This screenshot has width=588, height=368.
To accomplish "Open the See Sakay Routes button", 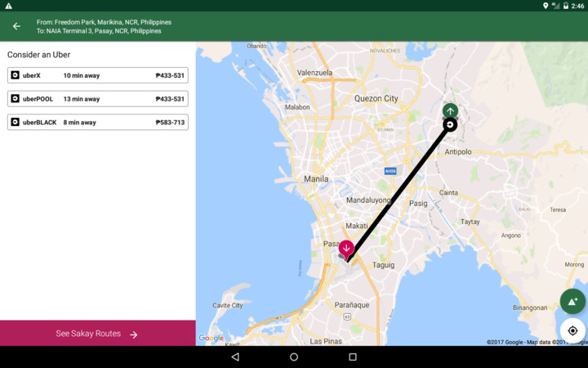I will click(x=97, y=333).
